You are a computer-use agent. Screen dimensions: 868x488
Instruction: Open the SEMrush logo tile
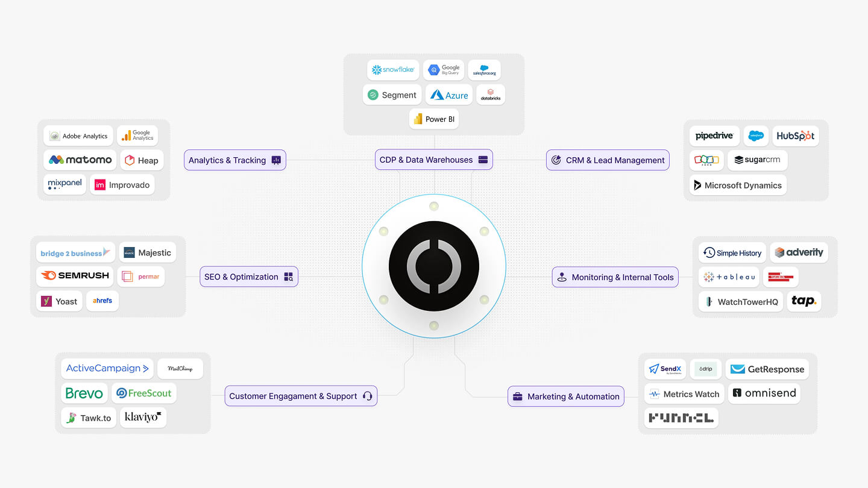(75, 276)
